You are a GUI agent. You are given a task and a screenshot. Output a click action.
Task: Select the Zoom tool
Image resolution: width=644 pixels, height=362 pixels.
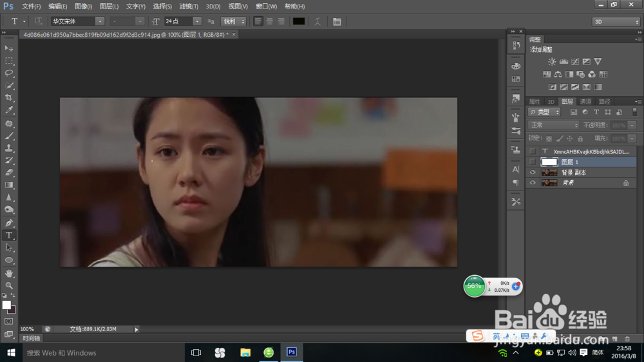coord(9,285)
